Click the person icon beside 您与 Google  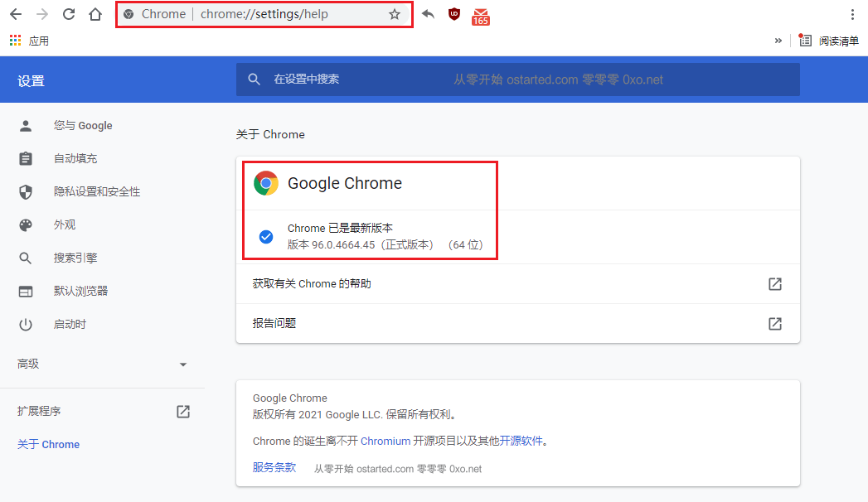[x=26, y=126]
